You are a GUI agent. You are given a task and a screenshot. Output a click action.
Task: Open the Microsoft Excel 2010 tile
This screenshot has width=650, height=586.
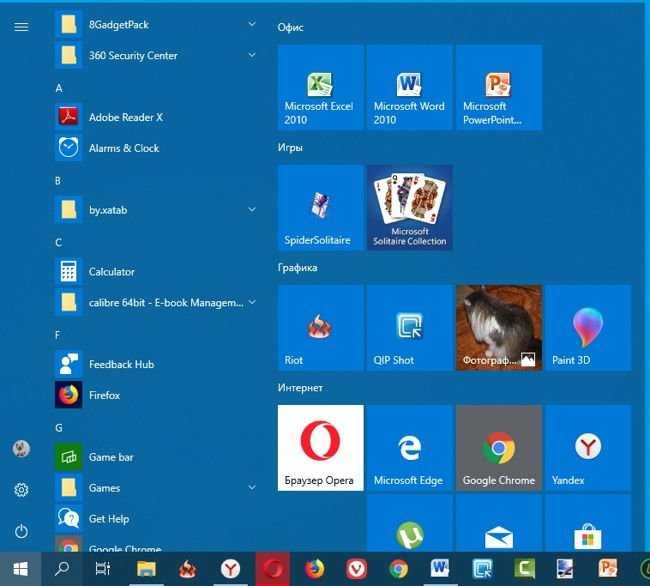(320, 87)
